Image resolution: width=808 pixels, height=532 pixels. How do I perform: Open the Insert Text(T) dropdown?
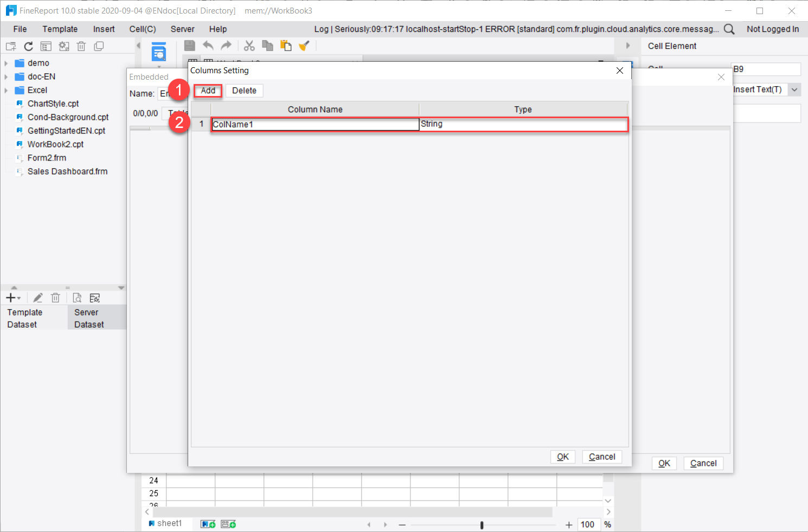click(794, 89)
